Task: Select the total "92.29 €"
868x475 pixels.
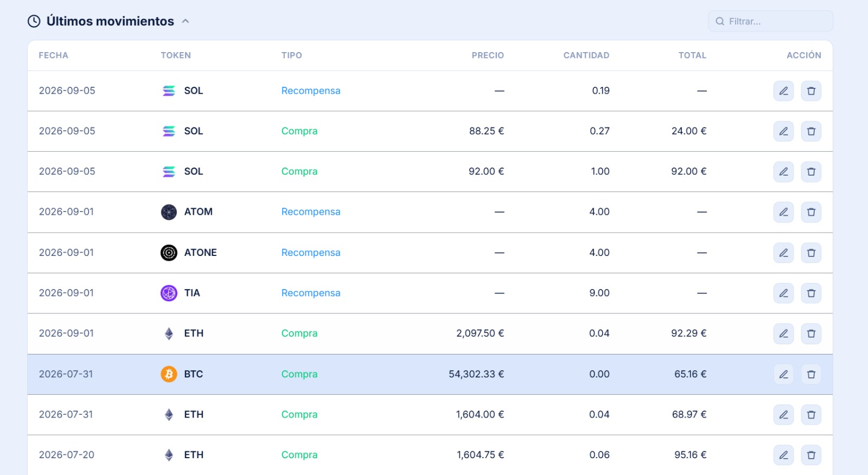Action: click(689, 333)
